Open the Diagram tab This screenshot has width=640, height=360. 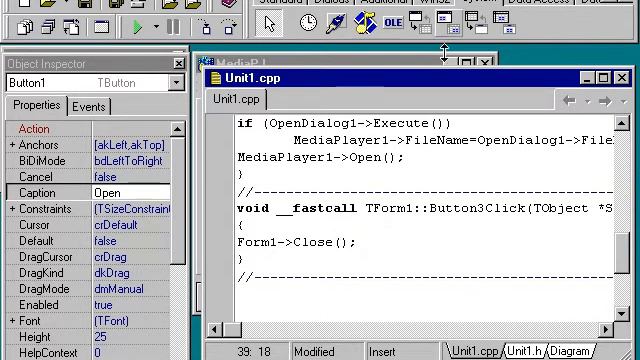tap(570, 351)
